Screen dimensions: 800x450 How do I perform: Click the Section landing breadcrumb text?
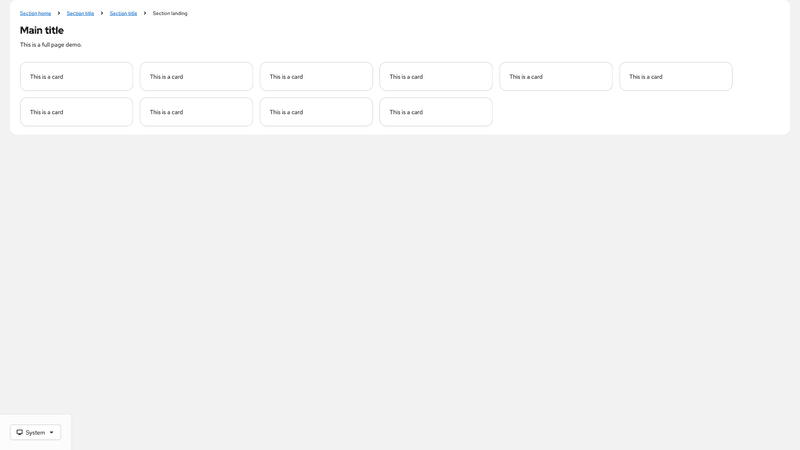click(x=170, y=13)
